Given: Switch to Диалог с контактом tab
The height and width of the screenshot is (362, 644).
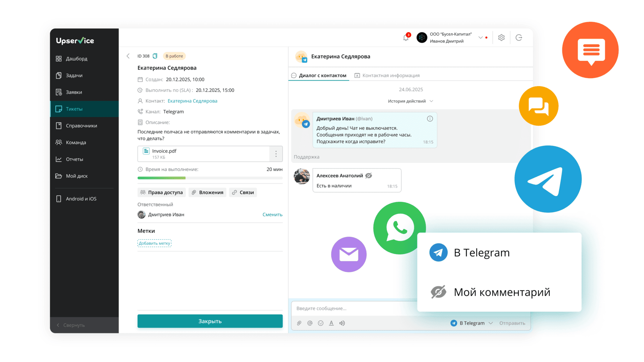Looking at the screenshot, I should pos(319,75).
